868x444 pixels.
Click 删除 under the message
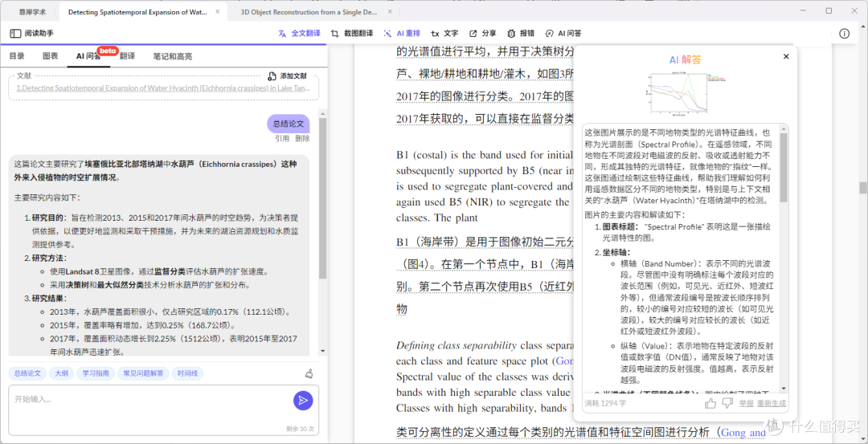coord(302,139)
